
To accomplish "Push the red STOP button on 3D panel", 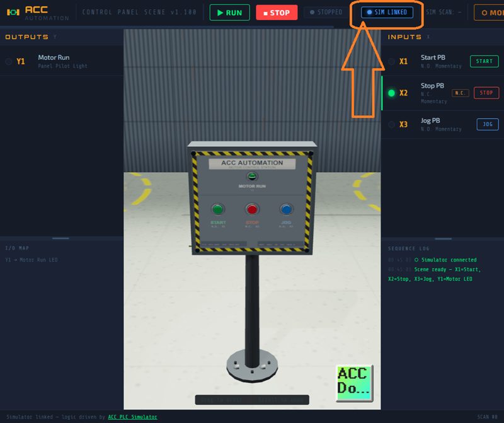I will point(252,209).
